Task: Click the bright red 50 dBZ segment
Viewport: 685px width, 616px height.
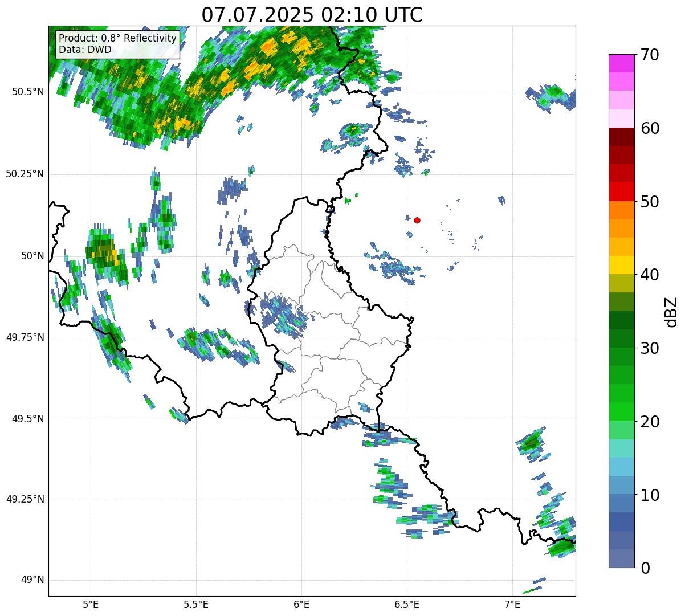Action: [x=621, y=192]
